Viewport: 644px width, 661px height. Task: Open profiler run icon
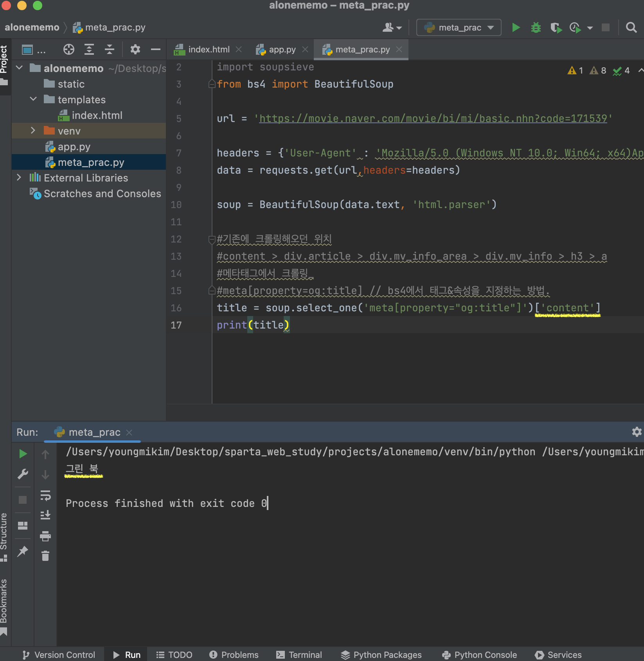pos(575,27)
